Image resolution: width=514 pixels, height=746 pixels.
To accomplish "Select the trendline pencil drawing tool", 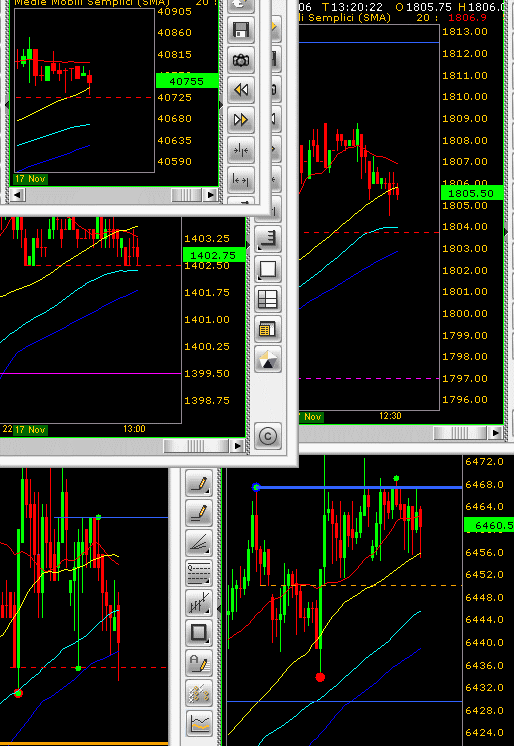I will coord(199,484).
